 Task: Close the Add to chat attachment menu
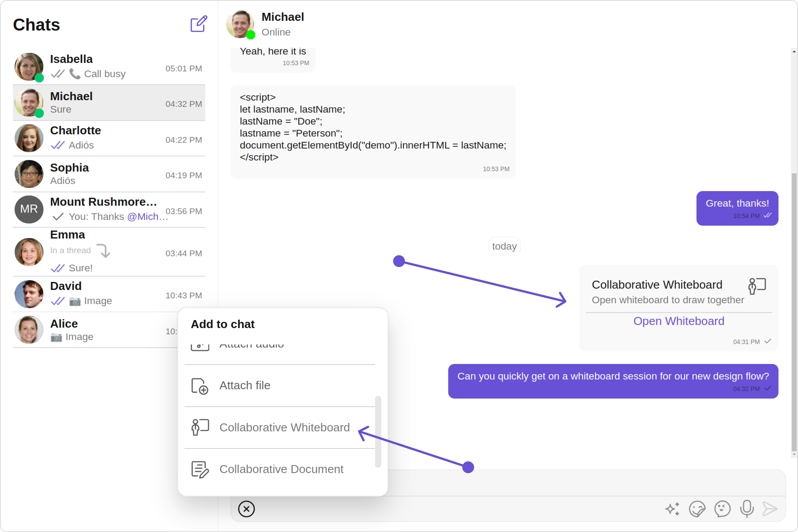246,509
